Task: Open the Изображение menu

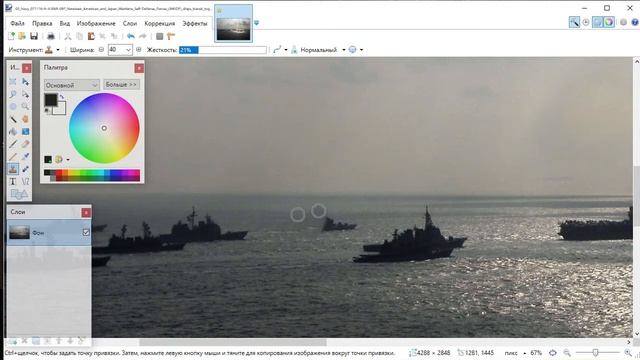Action: (x=96, y=23)
